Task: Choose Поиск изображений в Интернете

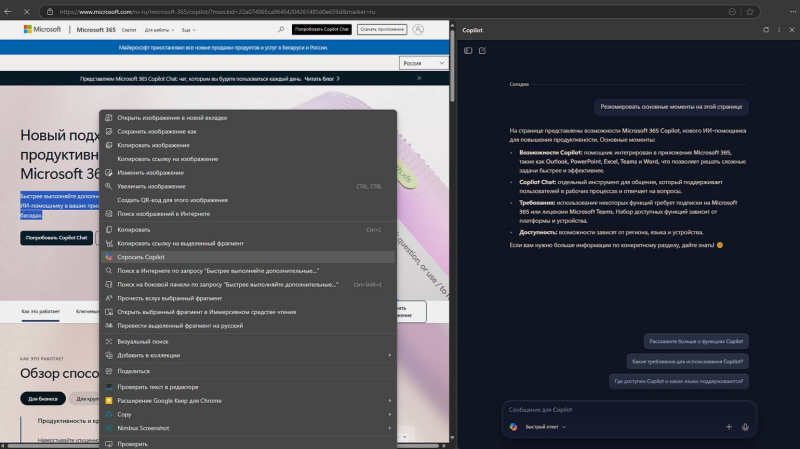Action: pos(248,214)
